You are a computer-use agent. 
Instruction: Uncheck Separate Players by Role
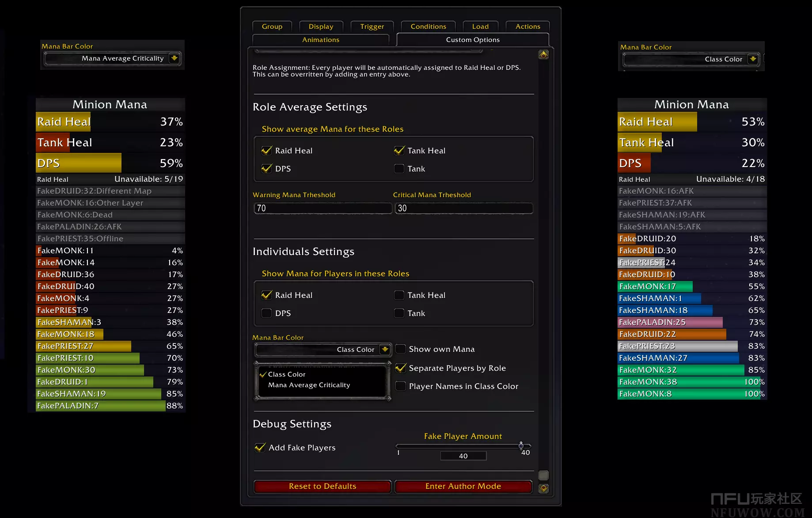point(401,368)
